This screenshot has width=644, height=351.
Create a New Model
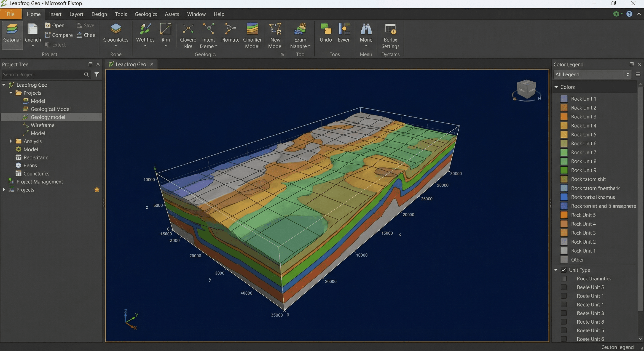pos(275,35)
